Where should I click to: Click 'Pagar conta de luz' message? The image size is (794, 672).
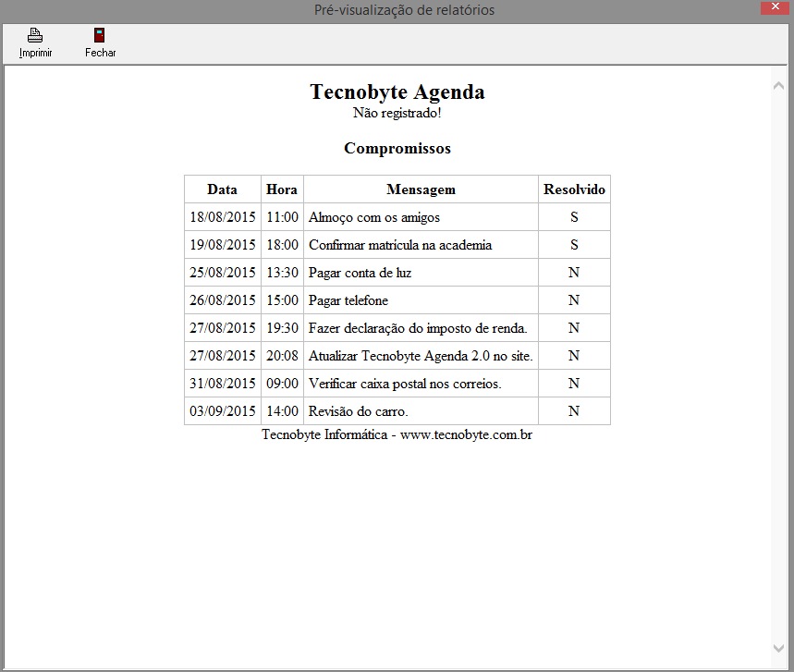point(360,273)
